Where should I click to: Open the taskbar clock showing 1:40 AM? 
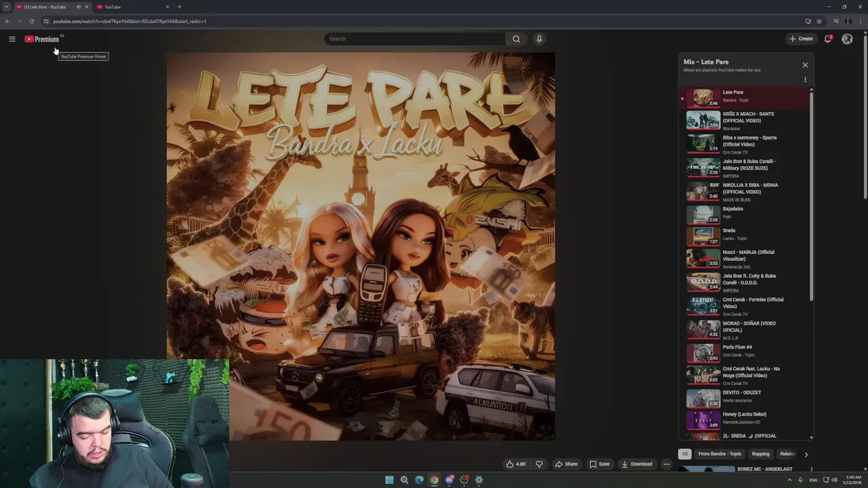[851, 480]
